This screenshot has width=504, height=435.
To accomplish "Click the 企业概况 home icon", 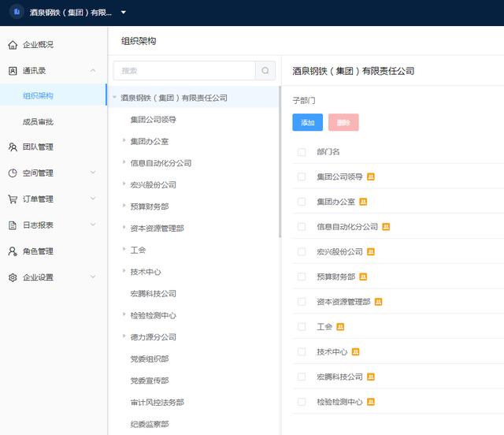I will point(13,45).
